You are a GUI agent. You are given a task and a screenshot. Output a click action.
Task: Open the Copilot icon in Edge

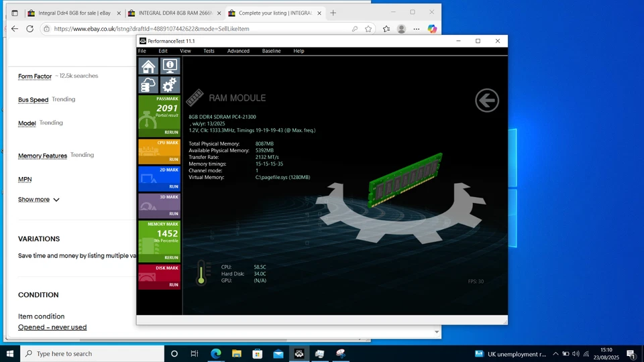click(x=432, y=29)
